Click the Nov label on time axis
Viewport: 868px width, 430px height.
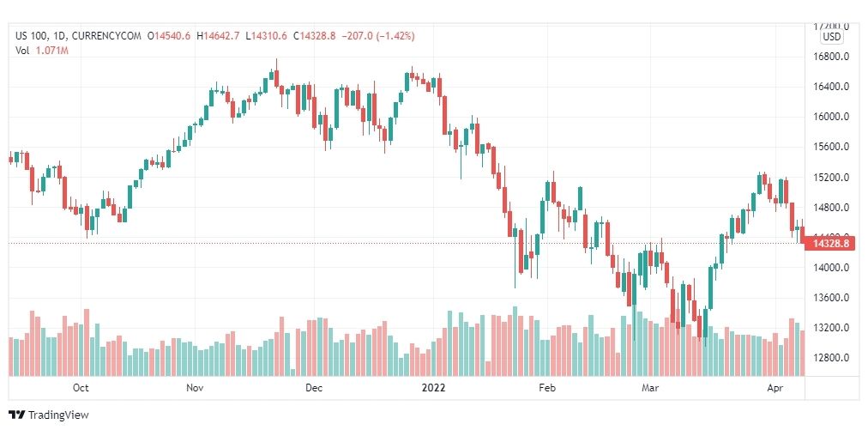(x=195, y=388)
